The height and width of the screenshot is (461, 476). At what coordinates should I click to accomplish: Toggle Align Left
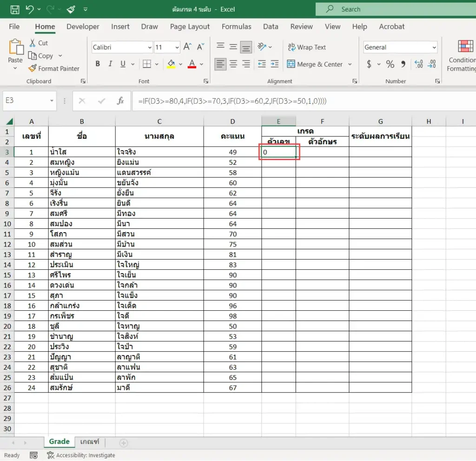click(220, 64)
